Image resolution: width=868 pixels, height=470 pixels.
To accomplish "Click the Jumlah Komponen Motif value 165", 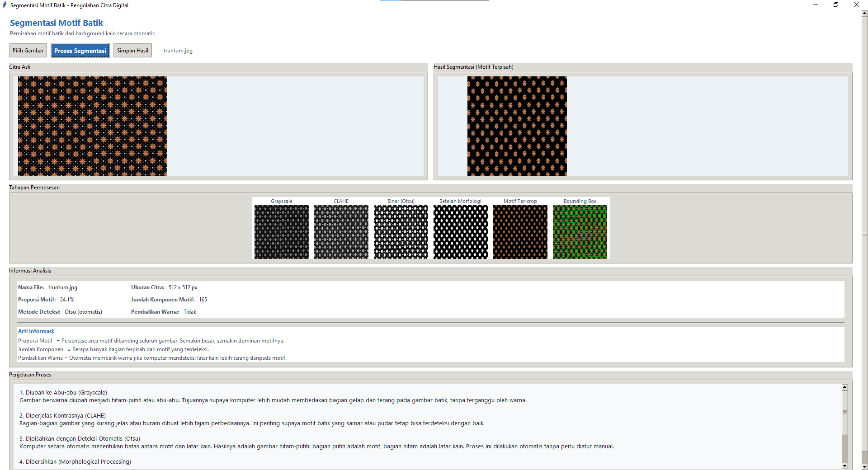I will 203,300.
